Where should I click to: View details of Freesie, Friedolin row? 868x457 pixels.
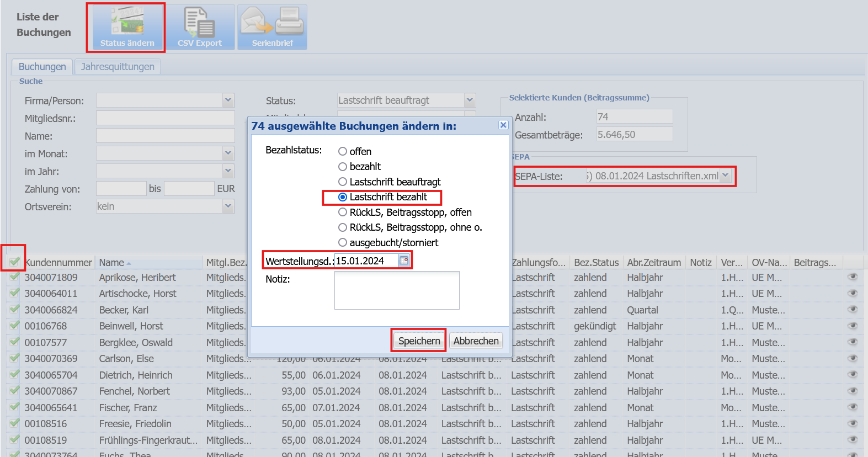[x=853, y=423]
